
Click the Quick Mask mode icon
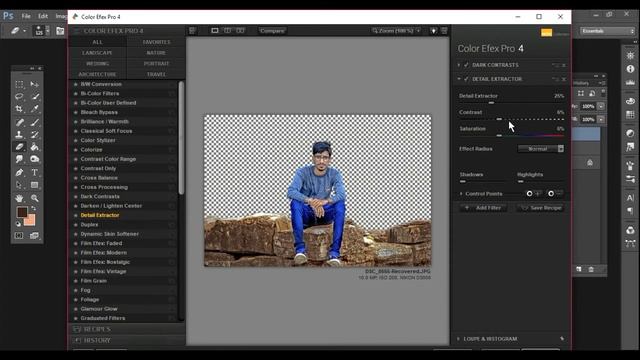click(19, 236)
